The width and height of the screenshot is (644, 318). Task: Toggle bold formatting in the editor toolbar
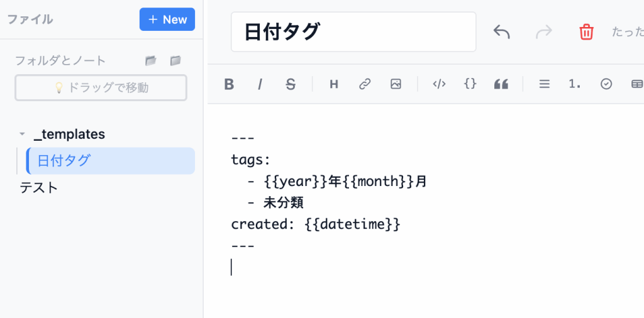(229, 84)
